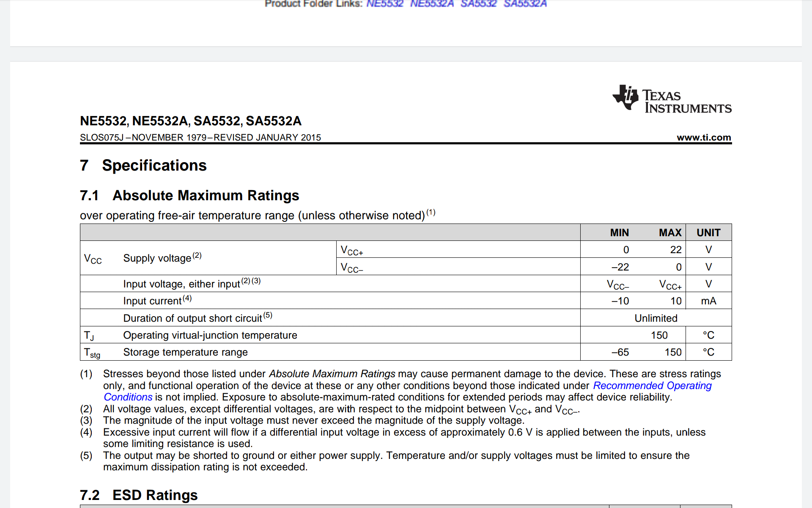Click the "Unlimited" value cell
The height and width of the screenshot is (508, 812).
(x=656, y=318)
